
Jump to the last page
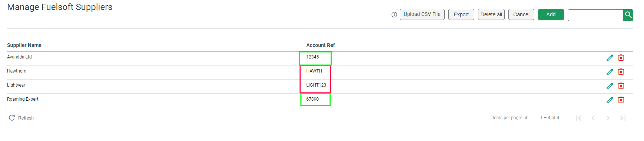pos(623,118)
